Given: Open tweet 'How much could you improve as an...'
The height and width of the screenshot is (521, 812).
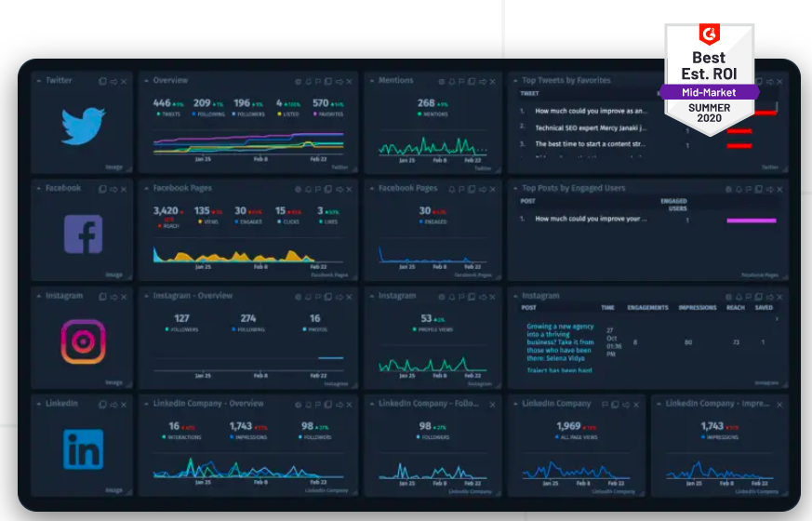Looking at the screenshot, I should coord(592,111).
